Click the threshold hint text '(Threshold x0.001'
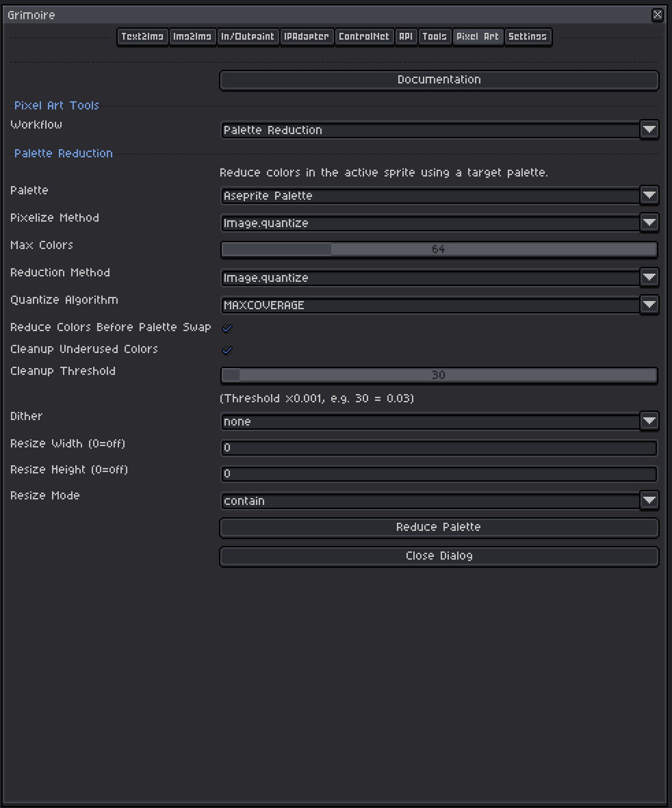This screenshot has width=672, height=808. 317,398
